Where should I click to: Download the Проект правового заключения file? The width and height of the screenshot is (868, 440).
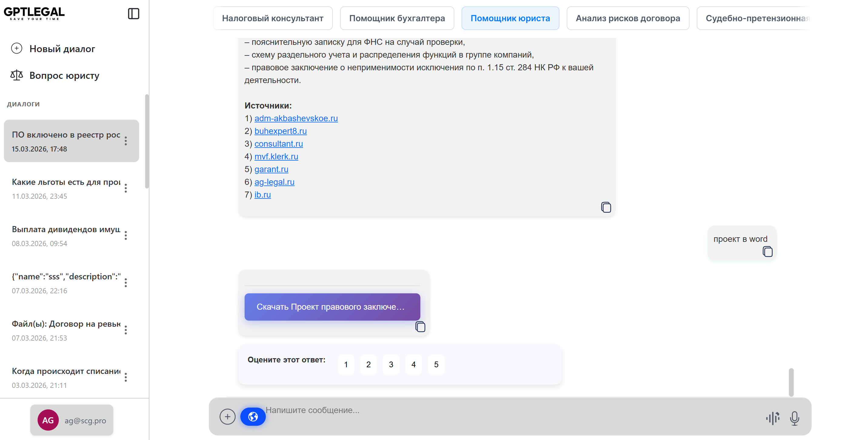[332, 307]
